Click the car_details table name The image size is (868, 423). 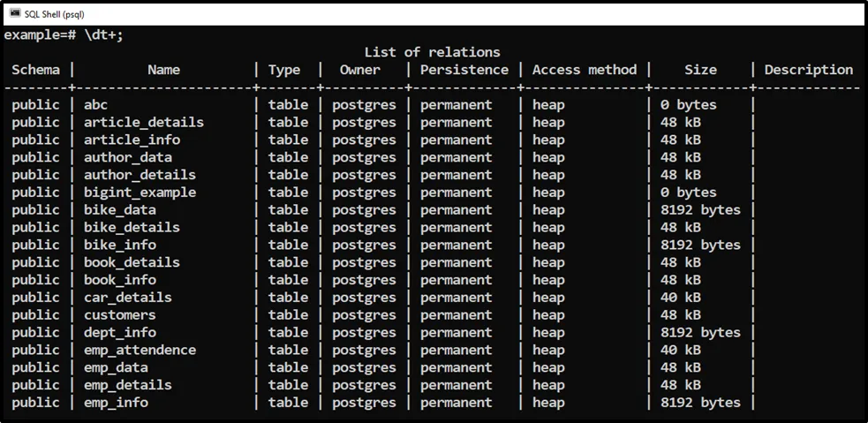pyautogui.click(x=127, y=298)
